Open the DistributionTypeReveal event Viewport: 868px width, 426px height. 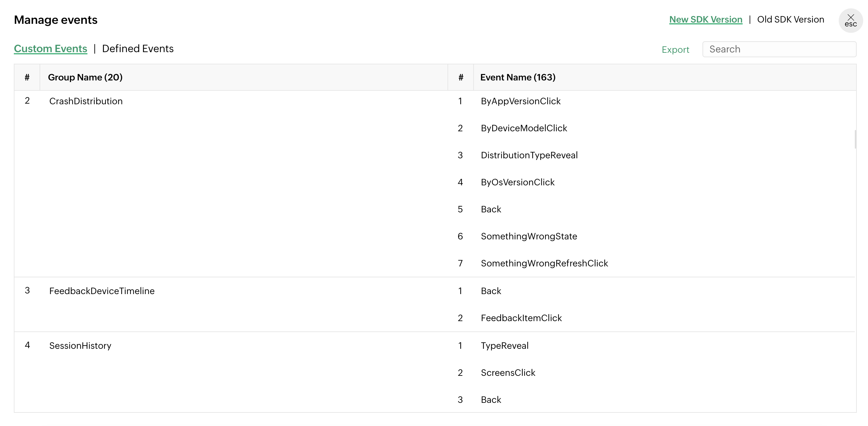(529, 155)
